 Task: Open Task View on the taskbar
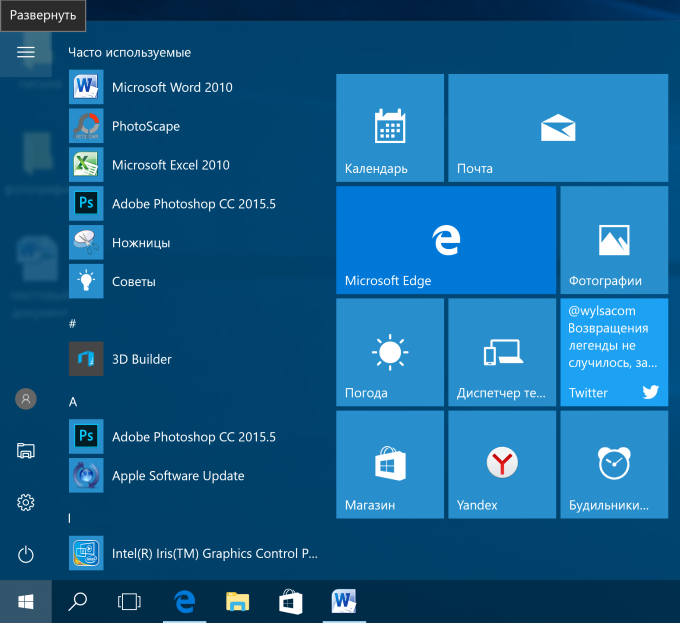click(129, 602)
